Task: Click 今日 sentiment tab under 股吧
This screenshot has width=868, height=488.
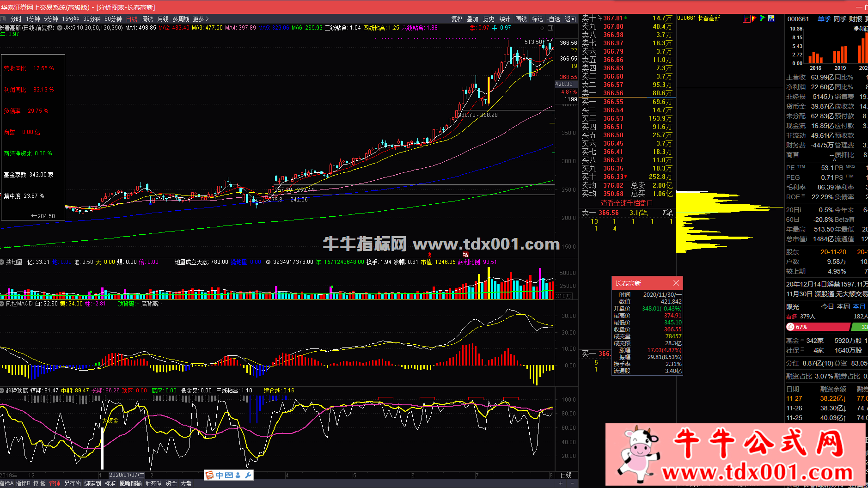Action: point(827,306)
